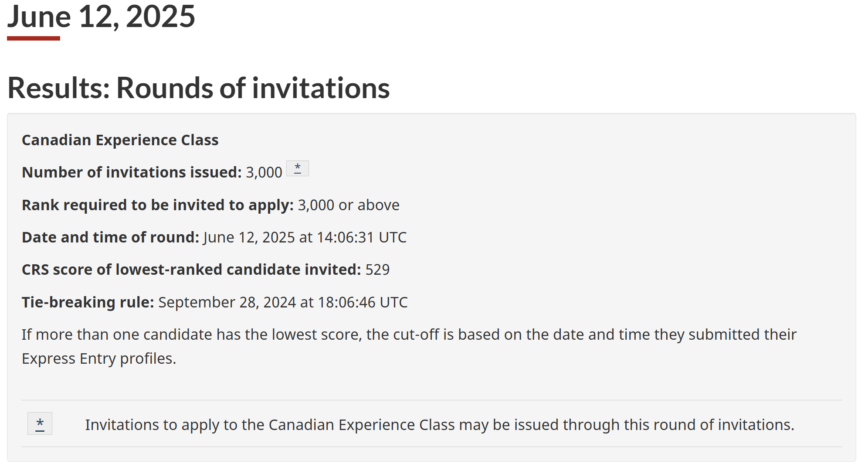868x471 pixels.
Task: Click the June 12, 2025 heading
Action: coord(101,17)
